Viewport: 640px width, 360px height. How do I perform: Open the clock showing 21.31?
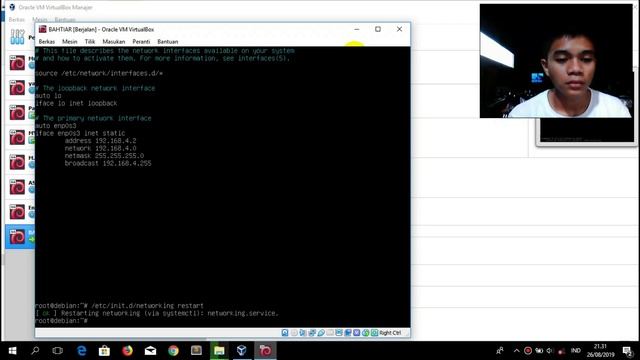[x=600, y=351]
